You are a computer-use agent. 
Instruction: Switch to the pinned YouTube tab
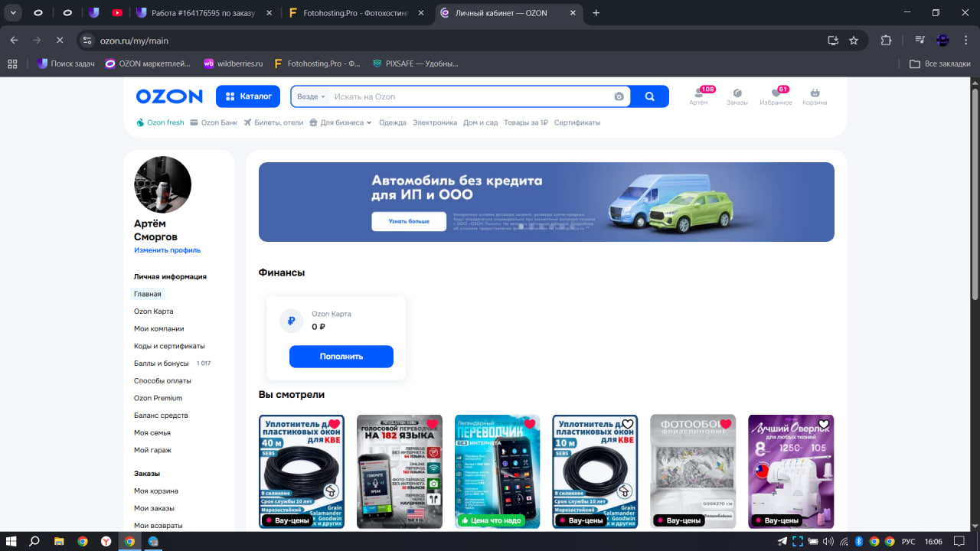(117, 13)
